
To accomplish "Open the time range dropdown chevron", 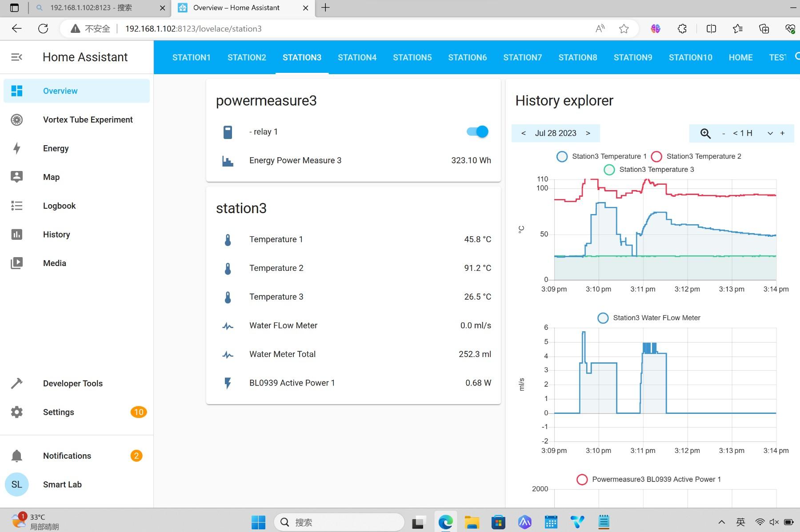I will (770, 133).
